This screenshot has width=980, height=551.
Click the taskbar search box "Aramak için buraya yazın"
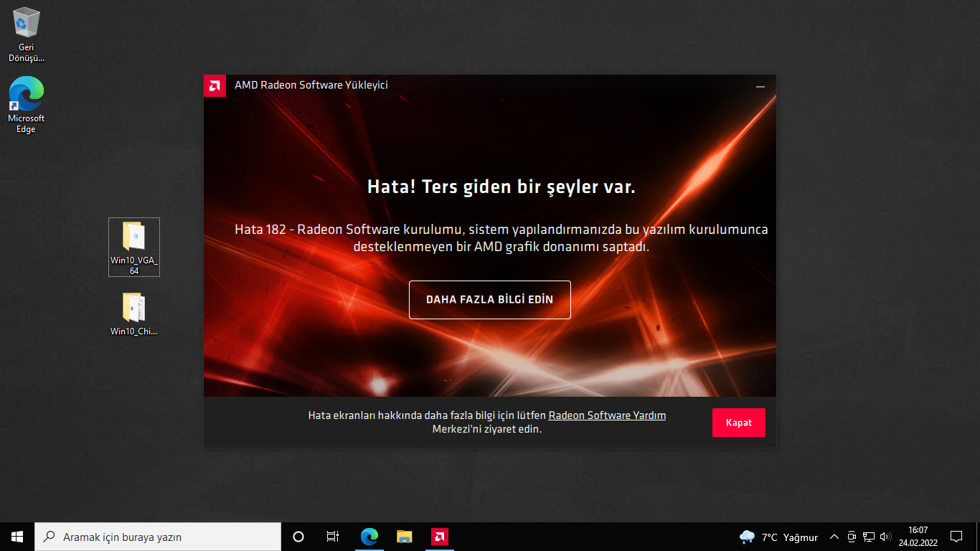[158, 537]
